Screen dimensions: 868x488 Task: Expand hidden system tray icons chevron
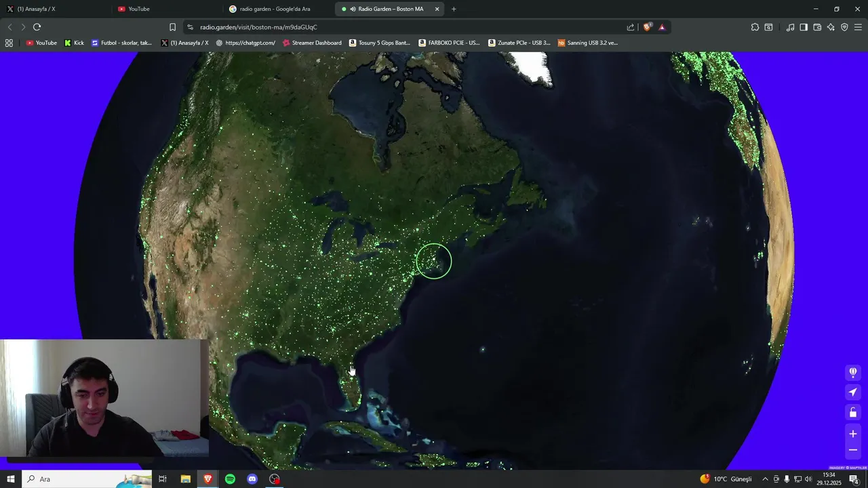point(765,479)
